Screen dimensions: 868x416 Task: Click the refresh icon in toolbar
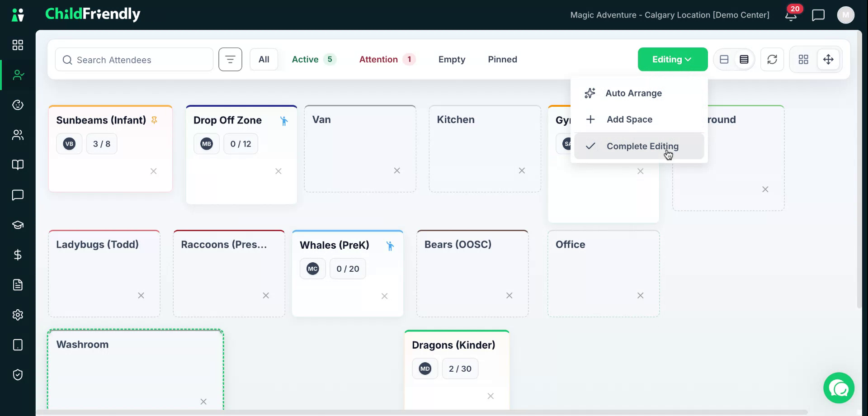(772, 59)
